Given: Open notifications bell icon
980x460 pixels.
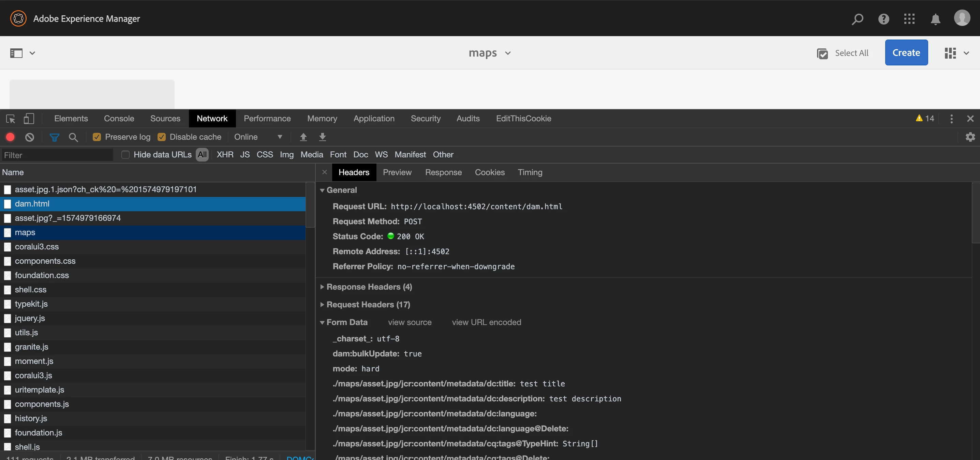Looking at the screenshot, I should coord(935,19).
